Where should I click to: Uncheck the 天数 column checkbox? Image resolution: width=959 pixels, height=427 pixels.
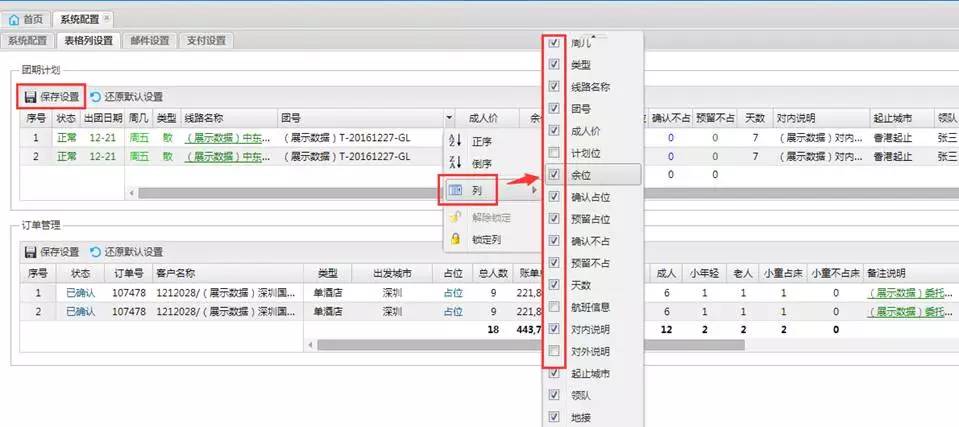click(x=554, y=285)
